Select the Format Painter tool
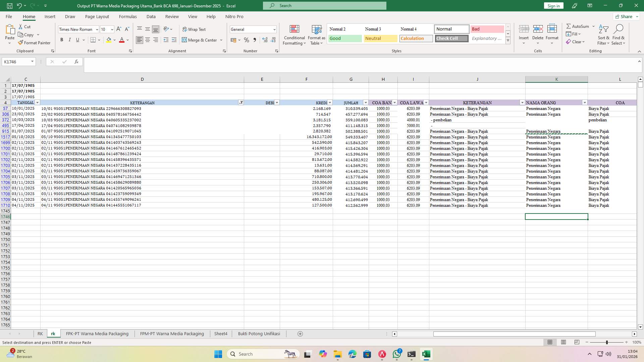The image size is (644, 362). (34, 43)
